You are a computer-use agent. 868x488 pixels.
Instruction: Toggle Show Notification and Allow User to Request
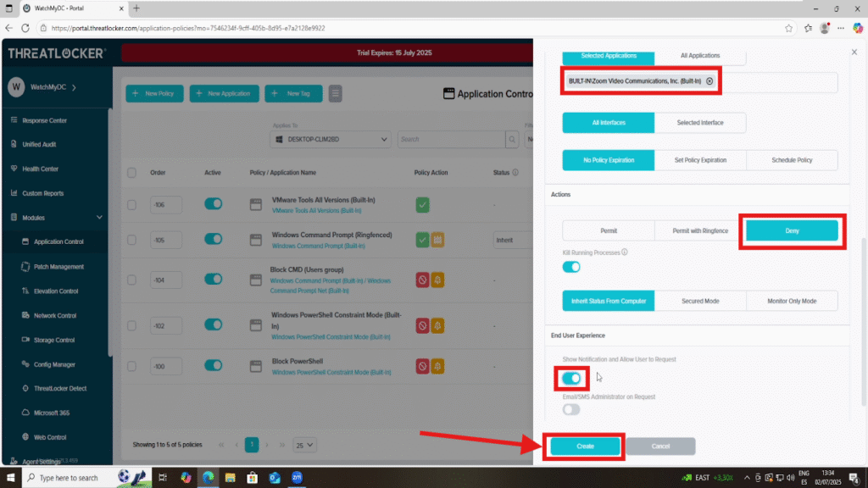(x=570, y=379)
